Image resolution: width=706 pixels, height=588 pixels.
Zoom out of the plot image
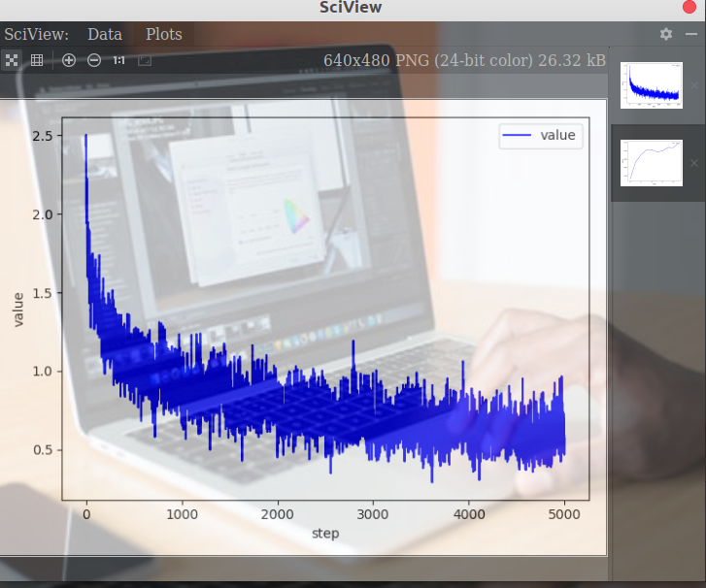93,60
